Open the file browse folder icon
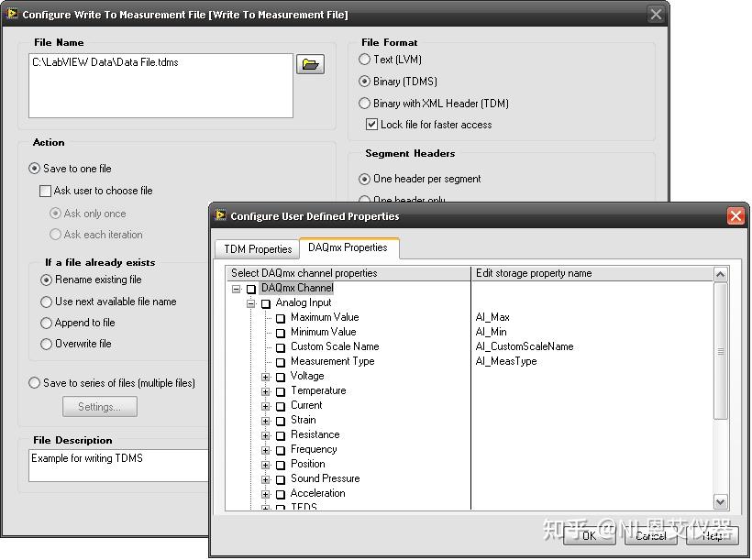Image resolution: width=752 pixels, height=560 pixels. 310,64
